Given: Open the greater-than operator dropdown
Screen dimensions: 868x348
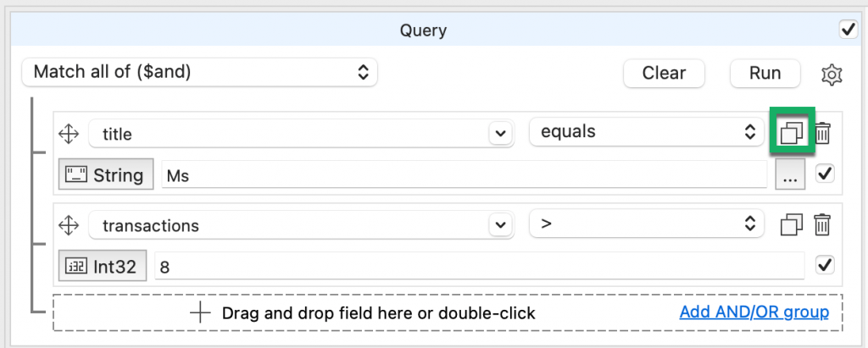Looking at the screenshot, I should pos(645,224).
